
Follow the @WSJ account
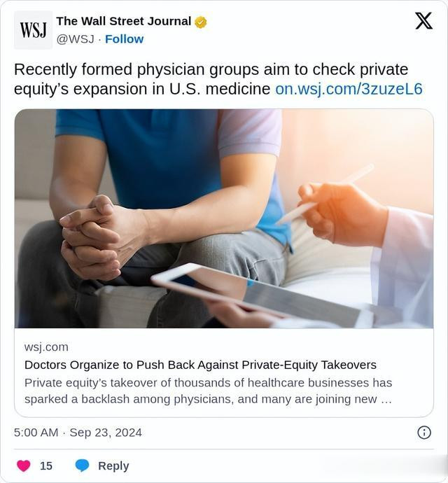(124, 39)
